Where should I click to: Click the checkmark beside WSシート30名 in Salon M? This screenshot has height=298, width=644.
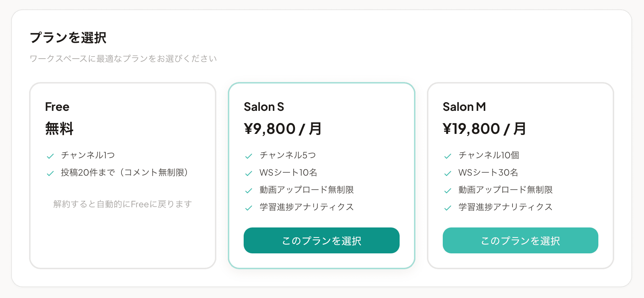[x=447, y=173]
